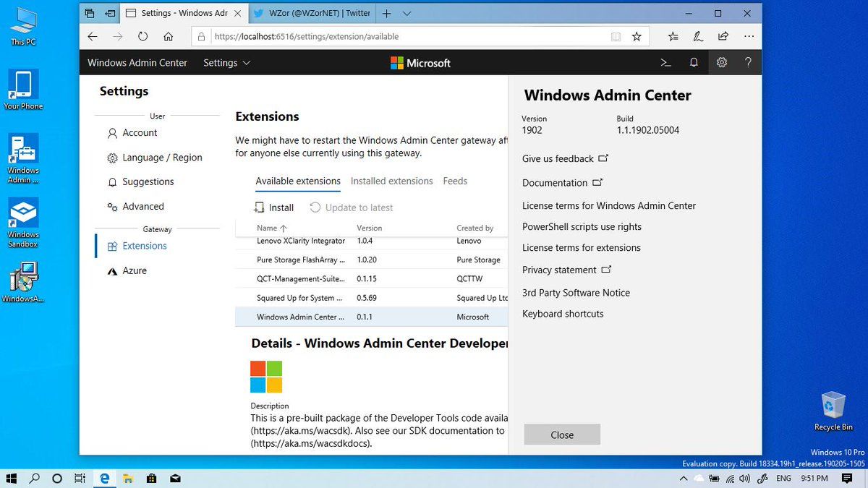Screen dimensions: 868x488
Task: Switch to Feeds tab
Action: (x=455, y=181)
